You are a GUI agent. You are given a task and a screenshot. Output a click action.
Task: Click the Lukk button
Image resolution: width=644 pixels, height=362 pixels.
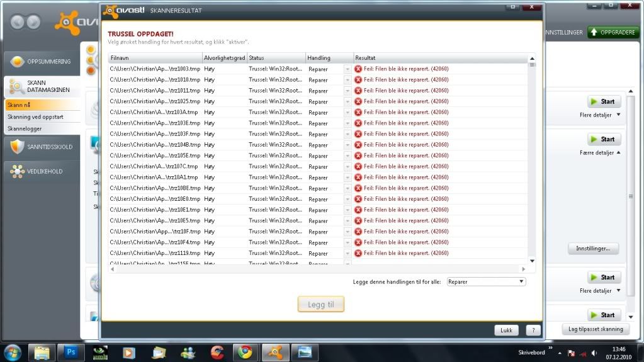(506, 330)
